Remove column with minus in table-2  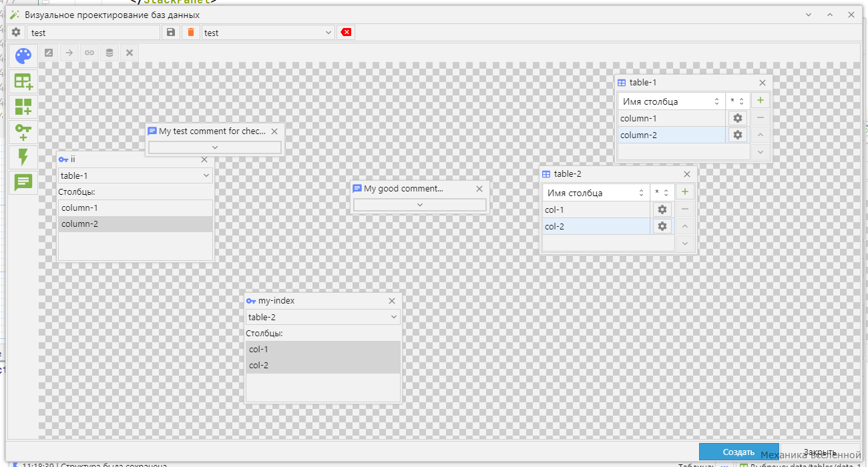pos(684,209)
